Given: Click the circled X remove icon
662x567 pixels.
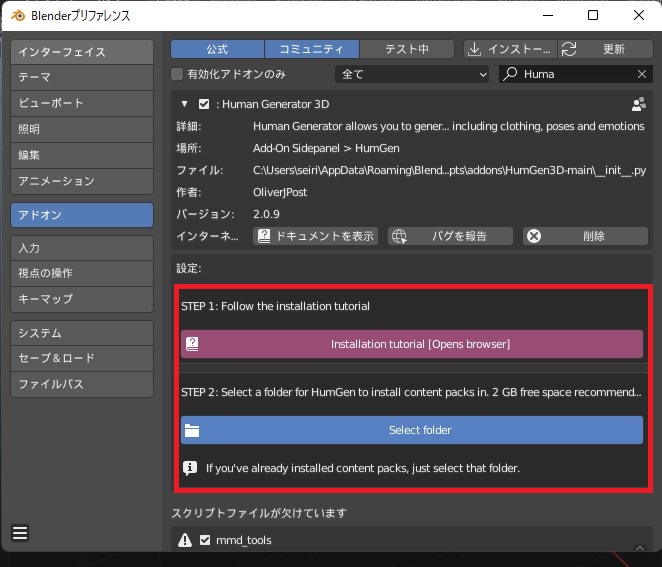Looking at the screenshot, I should coord(534,236).
